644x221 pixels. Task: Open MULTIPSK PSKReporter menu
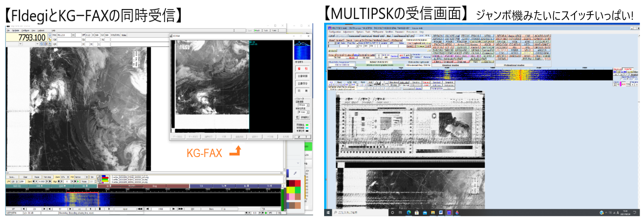click(x=378, y=32)
